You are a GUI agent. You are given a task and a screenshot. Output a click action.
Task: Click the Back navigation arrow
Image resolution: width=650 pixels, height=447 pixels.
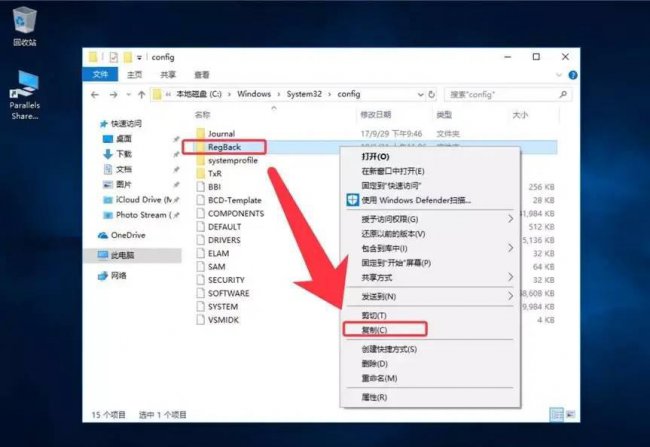(95, 95)
